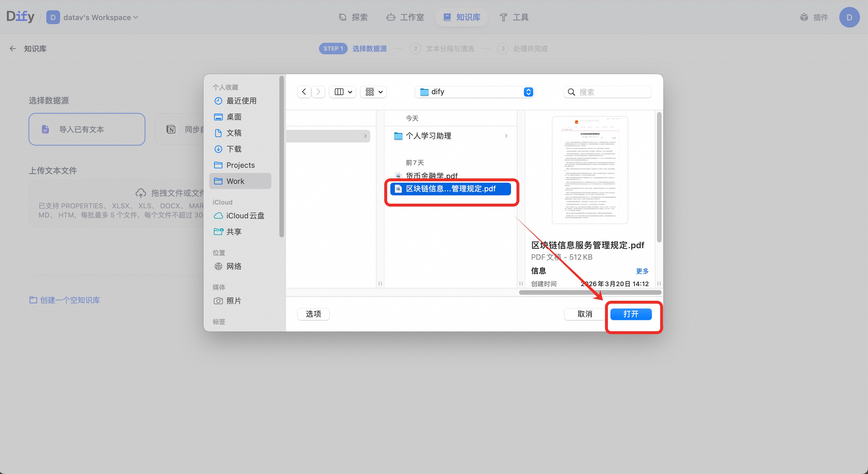Open the column view mode selector
This screenshot has height=474, width=868.
click(x=343, y=92)
